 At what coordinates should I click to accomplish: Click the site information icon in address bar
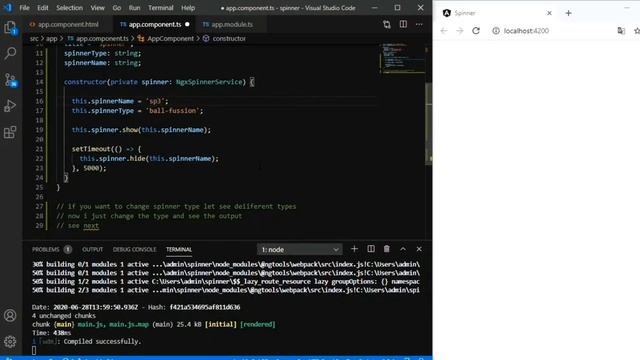point(496,31)
